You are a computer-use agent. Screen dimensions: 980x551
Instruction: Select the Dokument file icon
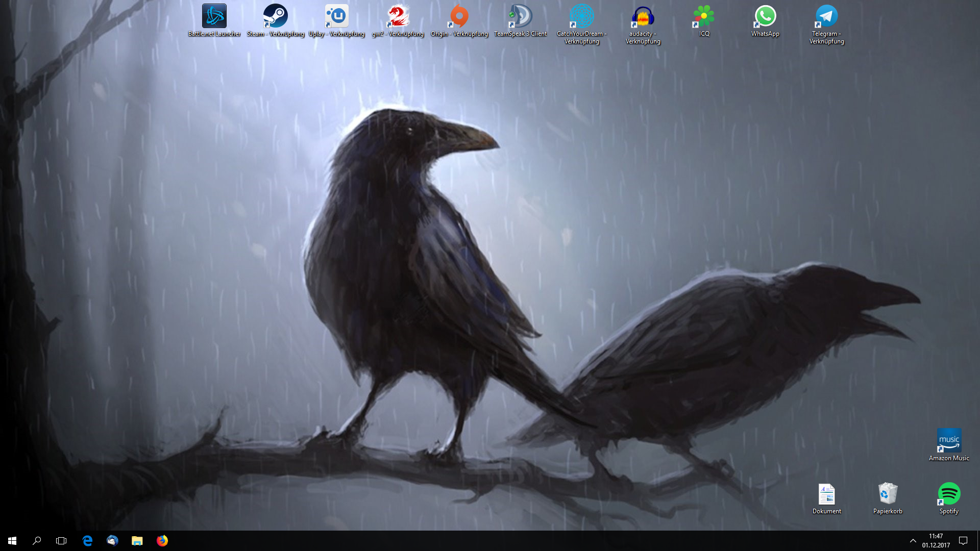(x=826, y=493)
